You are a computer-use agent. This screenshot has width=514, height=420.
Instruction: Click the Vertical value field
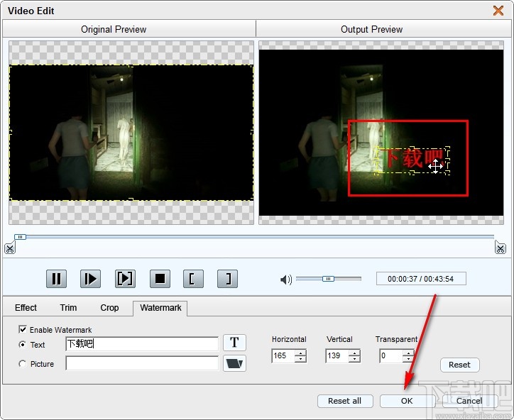[x=337, y=355]
